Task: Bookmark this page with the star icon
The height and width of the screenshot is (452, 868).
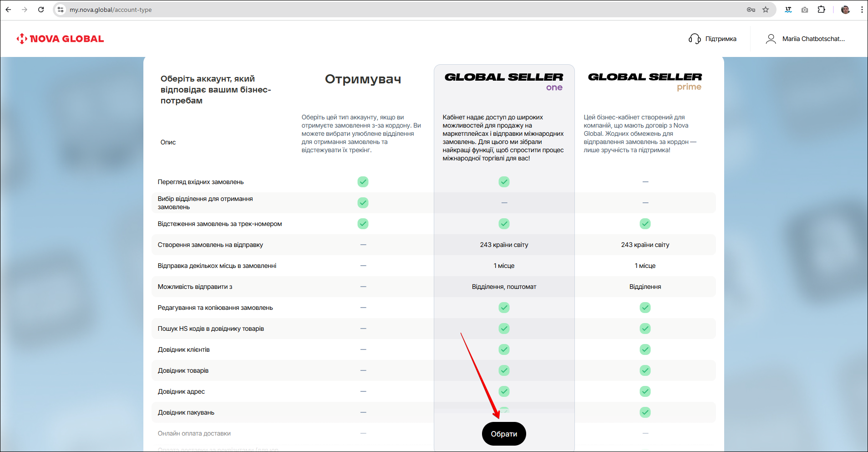Action: click(x=766, y=10)
